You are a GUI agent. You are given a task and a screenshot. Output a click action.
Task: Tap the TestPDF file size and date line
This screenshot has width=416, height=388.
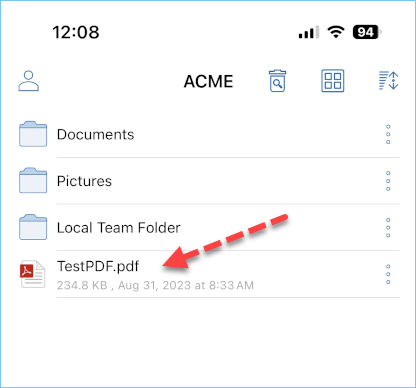coord(155,285)
